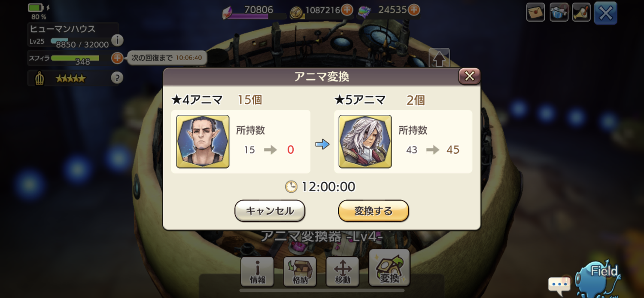
Task: Select the 変換 convert option
Action: point(389,268)
